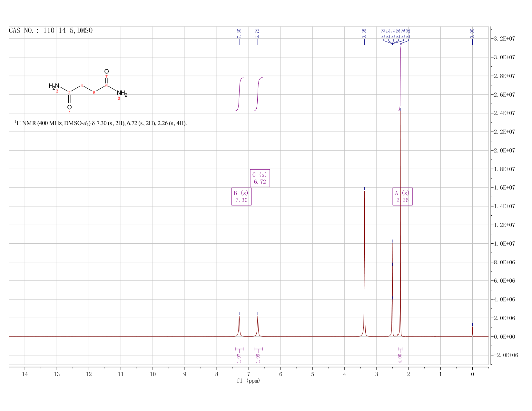
Task: Click the top carbonyl oxygen atom 7
Action: tap(106, 72)
